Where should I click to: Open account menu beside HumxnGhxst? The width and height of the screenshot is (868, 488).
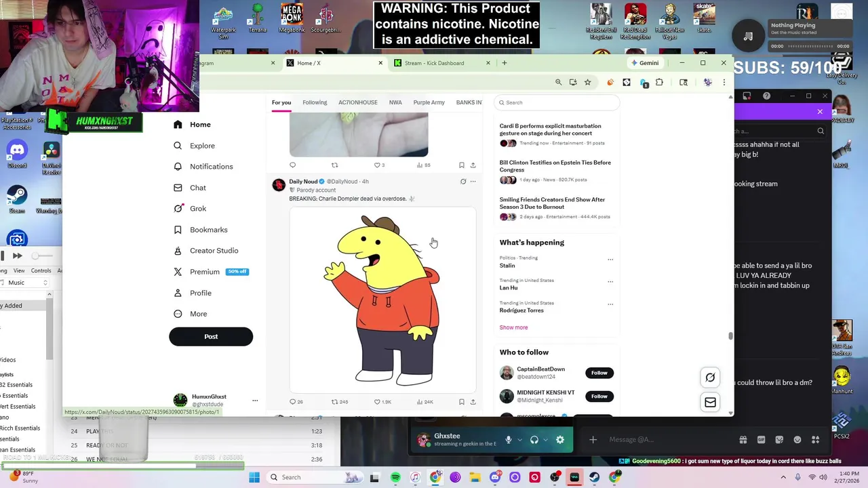click(x=255, y=401)
